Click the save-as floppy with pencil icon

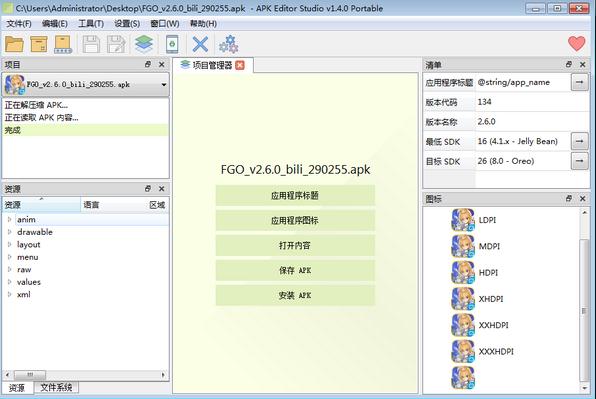116,44
